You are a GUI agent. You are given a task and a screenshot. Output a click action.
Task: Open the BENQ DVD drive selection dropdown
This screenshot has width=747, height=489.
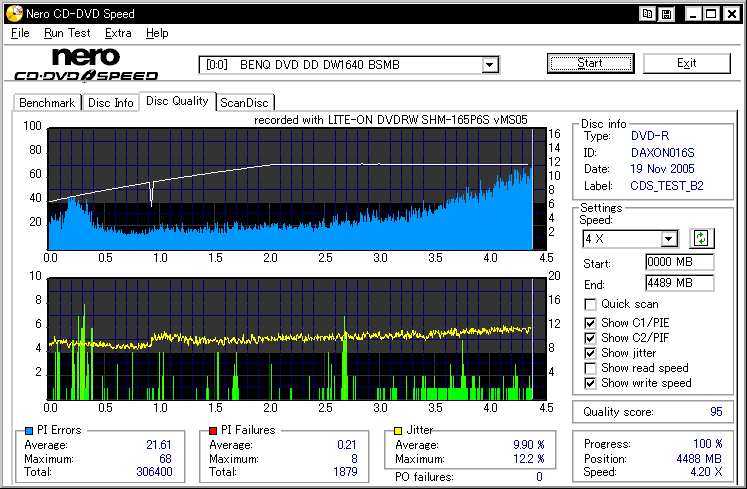pyautogui.click(x=490, y=65)
